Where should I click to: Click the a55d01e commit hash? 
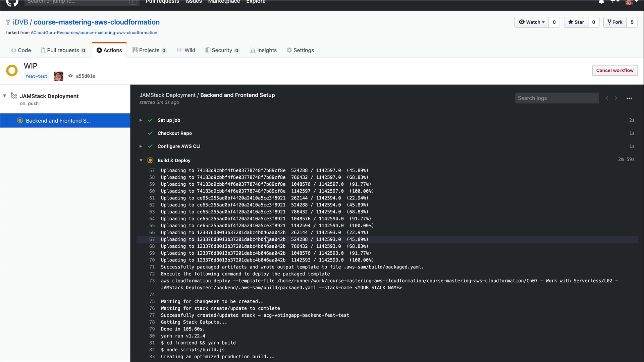click(85, 76)
